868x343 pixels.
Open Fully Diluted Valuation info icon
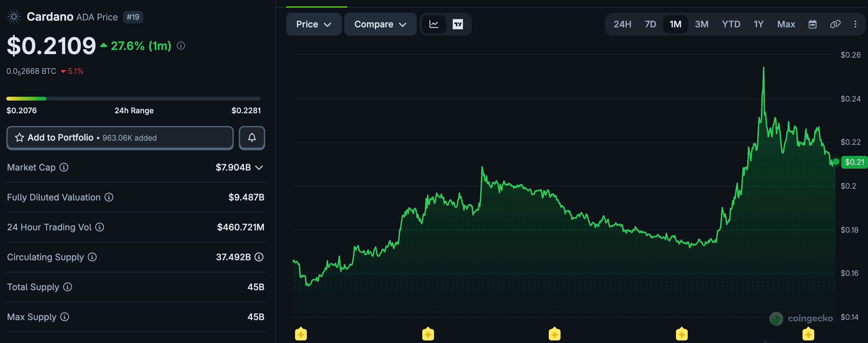click(x=109, y=197)
